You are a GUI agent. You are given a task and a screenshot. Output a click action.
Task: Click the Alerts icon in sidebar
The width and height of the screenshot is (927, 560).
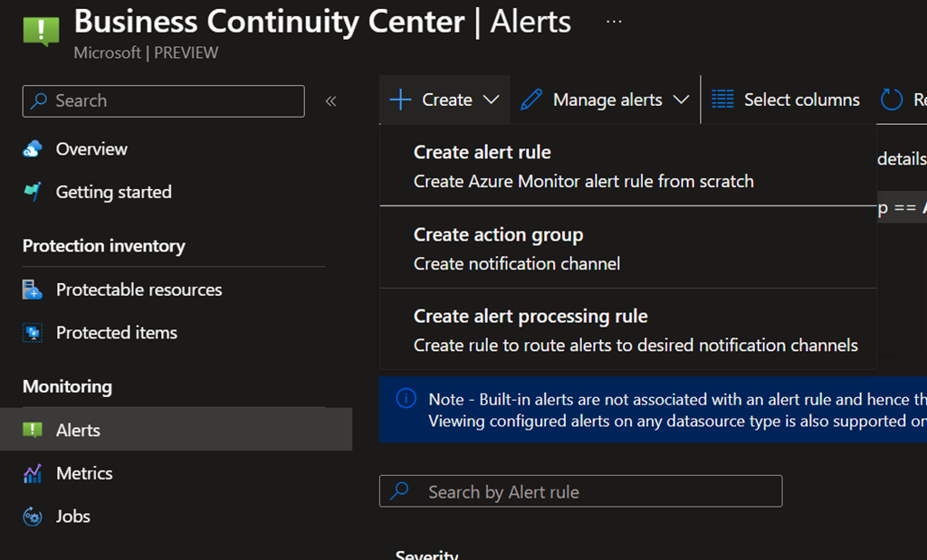point(33,431)
